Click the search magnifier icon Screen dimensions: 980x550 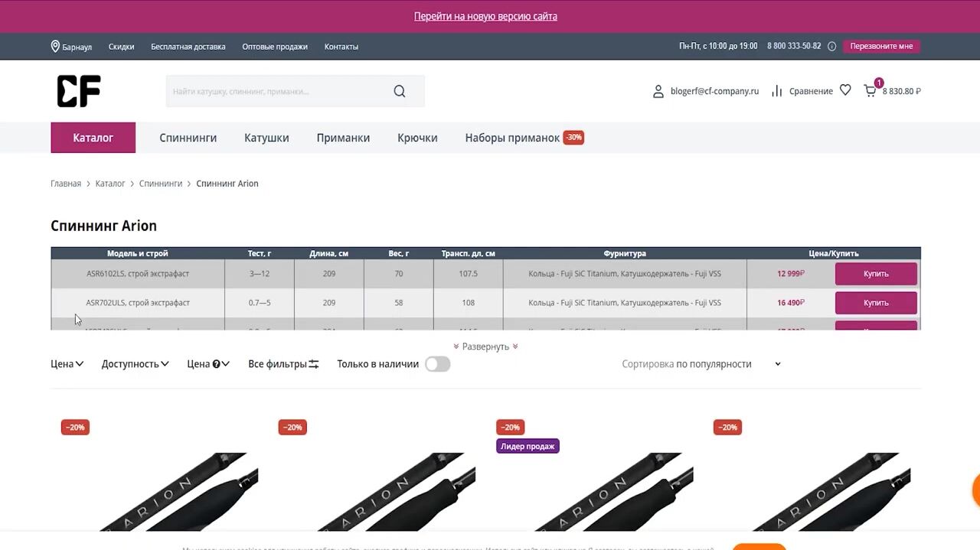tap(400, 92)
